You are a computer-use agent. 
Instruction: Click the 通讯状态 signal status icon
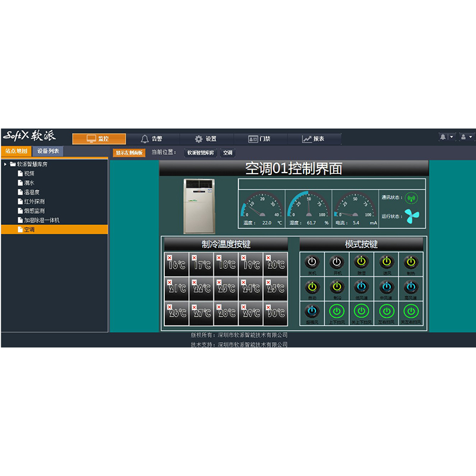(x=411, y=198)
